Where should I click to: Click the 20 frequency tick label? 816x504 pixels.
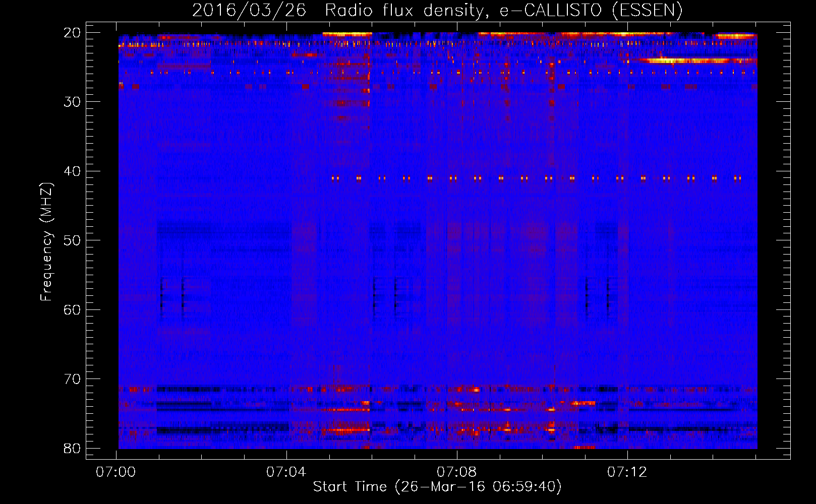click(73, 33)
